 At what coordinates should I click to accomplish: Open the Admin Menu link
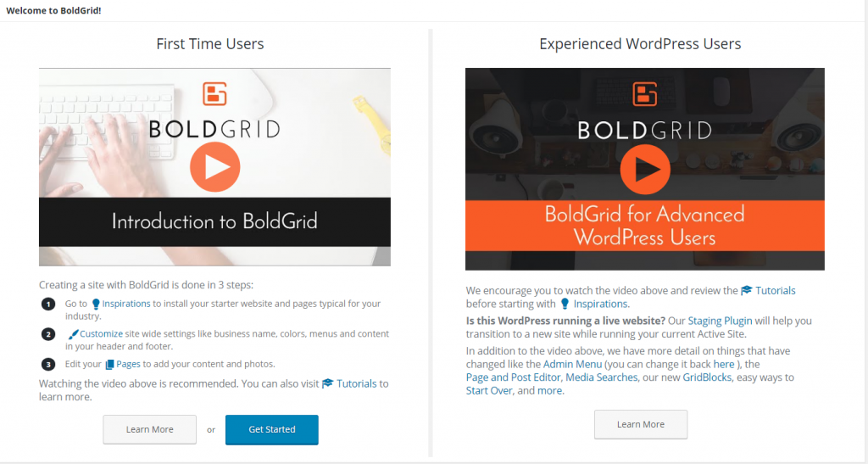click(x=572, y=364)
